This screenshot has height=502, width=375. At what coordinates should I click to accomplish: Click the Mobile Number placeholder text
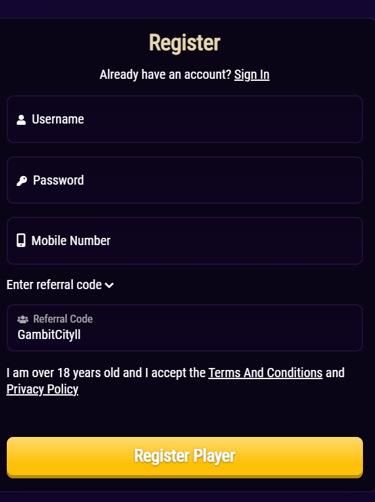coord(71,241)
